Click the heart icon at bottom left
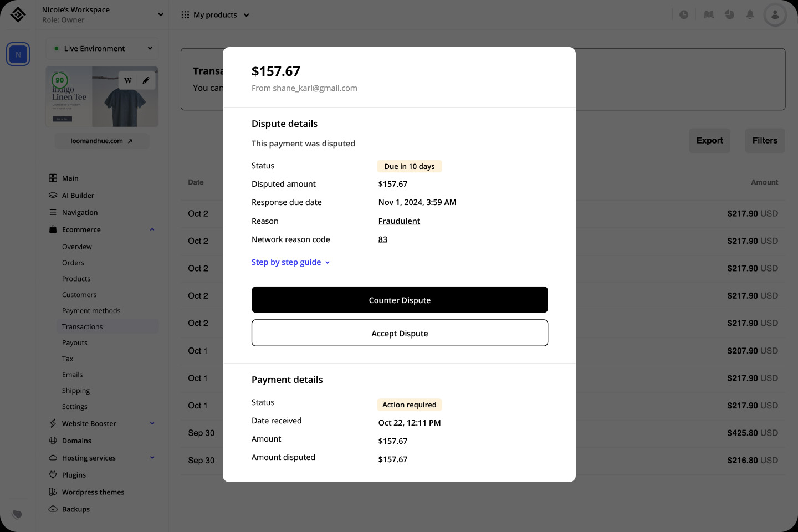 pyautogui.click(x=17, y=514)
